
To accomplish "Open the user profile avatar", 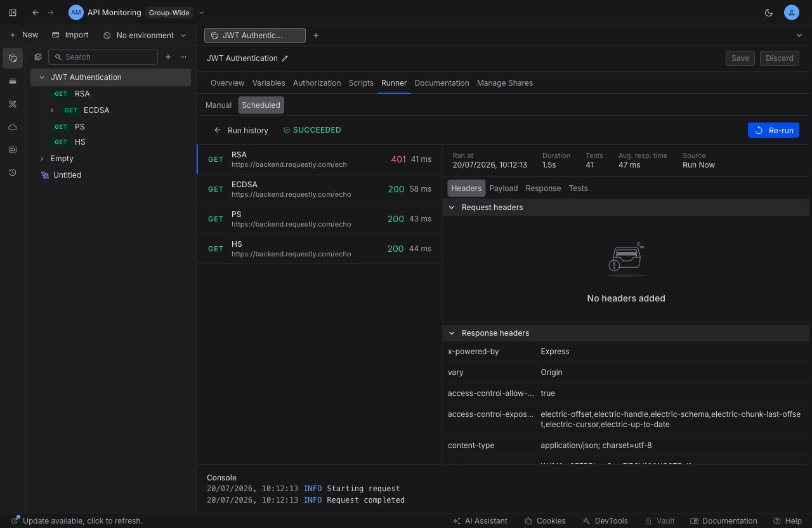I will point(791,13).
